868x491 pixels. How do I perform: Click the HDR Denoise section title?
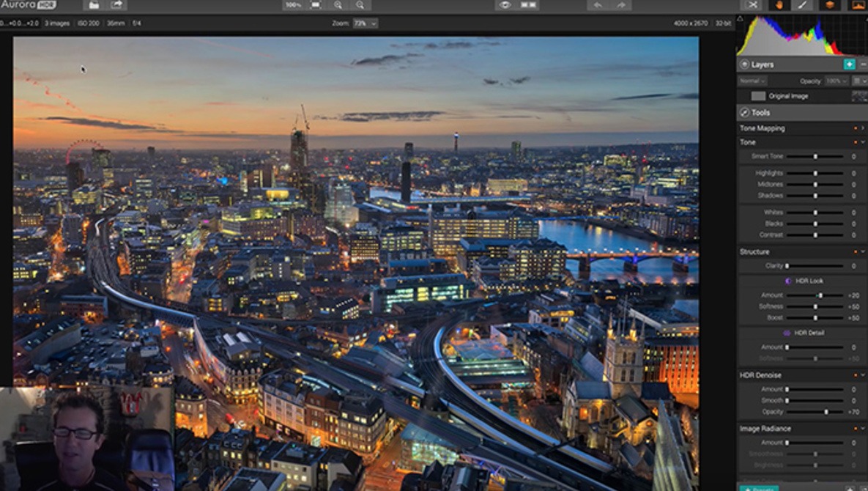[760, 375]
